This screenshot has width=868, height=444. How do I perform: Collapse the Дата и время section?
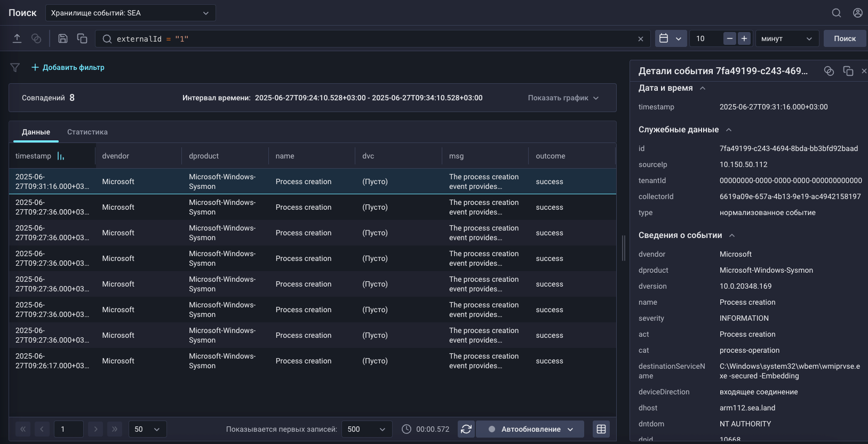coord(703,88)
